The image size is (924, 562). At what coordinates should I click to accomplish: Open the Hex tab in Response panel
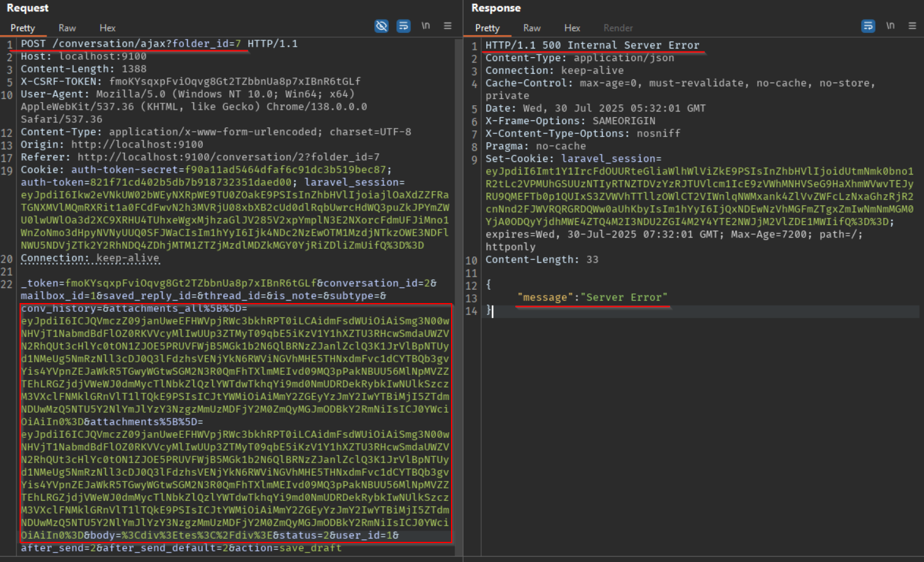572,28
